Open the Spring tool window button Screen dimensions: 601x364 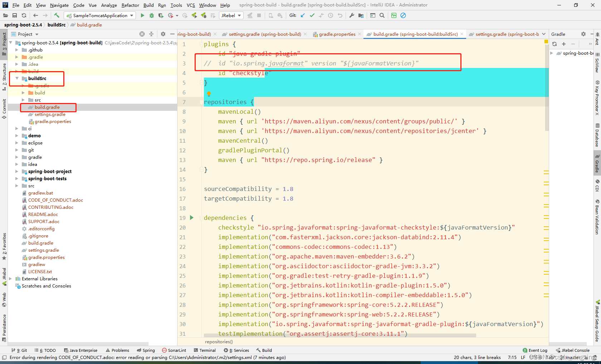(146, 350)
